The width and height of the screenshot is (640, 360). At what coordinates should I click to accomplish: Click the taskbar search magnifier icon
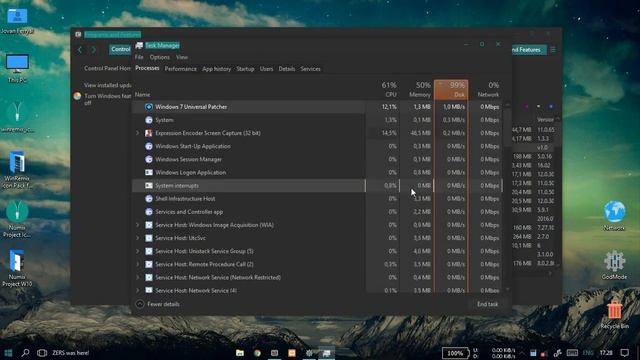(25, 353)
